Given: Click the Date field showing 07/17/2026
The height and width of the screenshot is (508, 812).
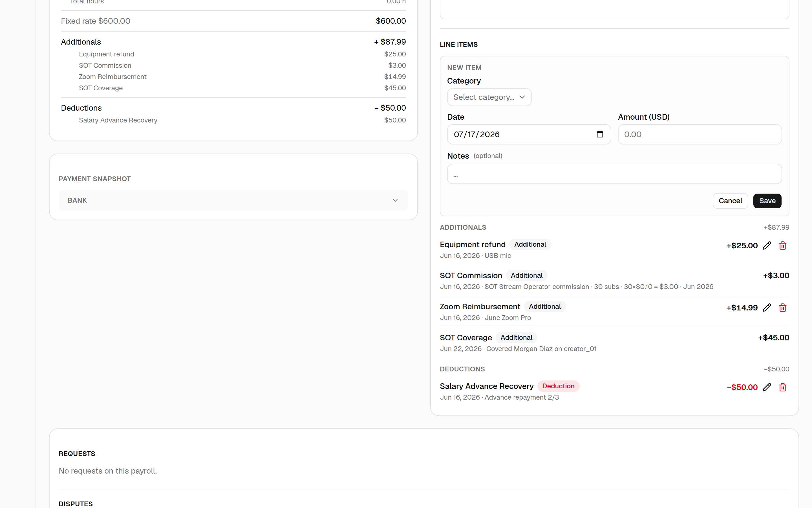Looking at the screenshot, I should coord(529,134).
